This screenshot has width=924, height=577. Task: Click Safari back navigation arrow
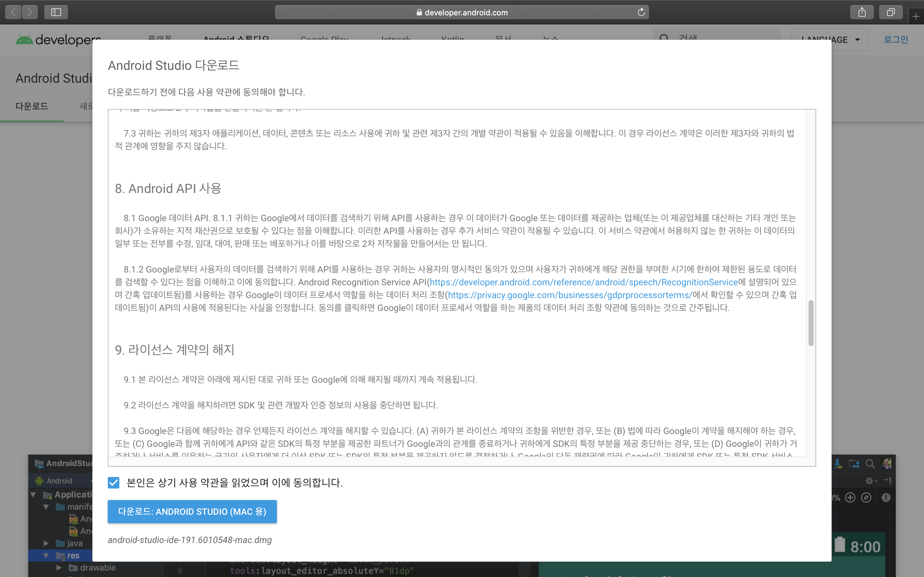(x=13, y=12)
